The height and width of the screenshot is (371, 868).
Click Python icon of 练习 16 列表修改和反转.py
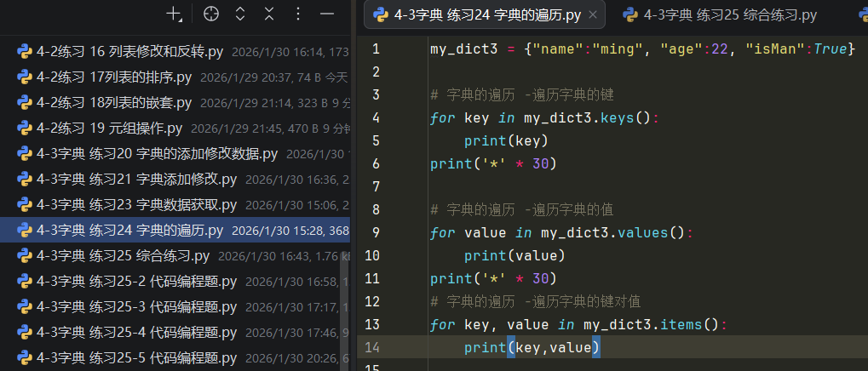(24, 52)
